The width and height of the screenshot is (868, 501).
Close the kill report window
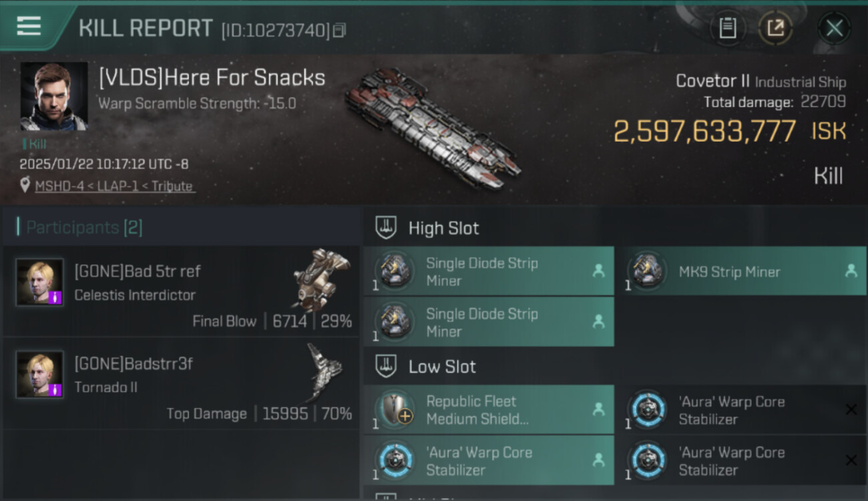coord(834,28)
